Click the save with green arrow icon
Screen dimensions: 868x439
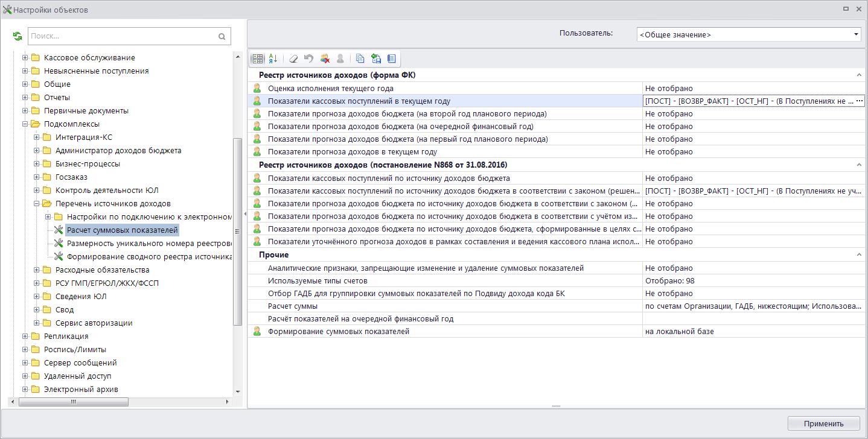(x=376, y=58)
